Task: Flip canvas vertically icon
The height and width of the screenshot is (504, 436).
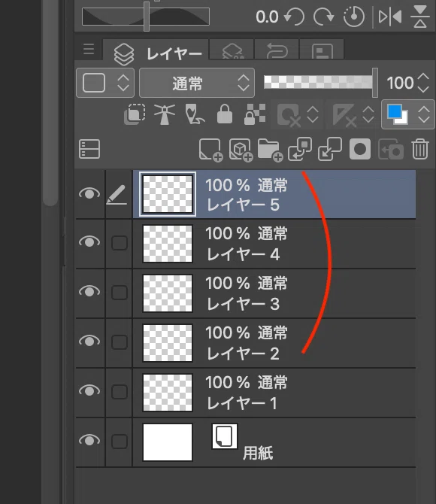Action: (x=420, y=16)
